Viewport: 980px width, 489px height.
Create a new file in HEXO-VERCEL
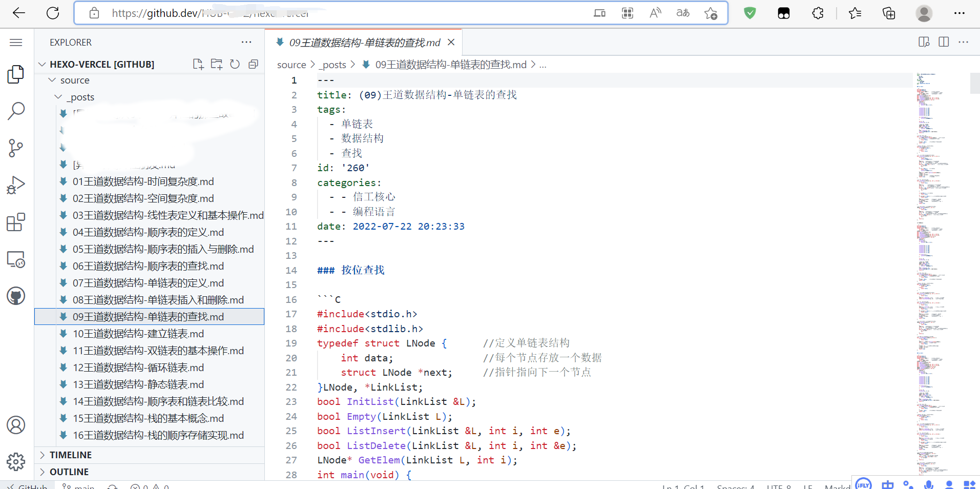pyautogui.click(x=198, y=64)
